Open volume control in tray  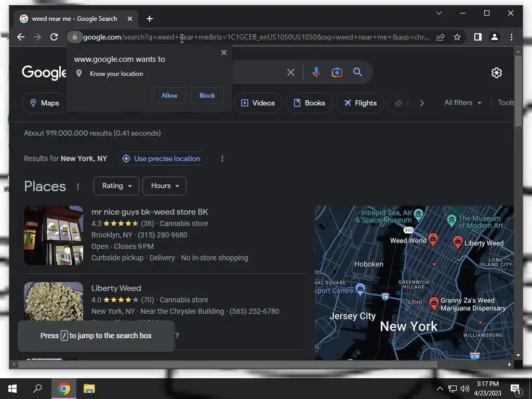[465, 389]
